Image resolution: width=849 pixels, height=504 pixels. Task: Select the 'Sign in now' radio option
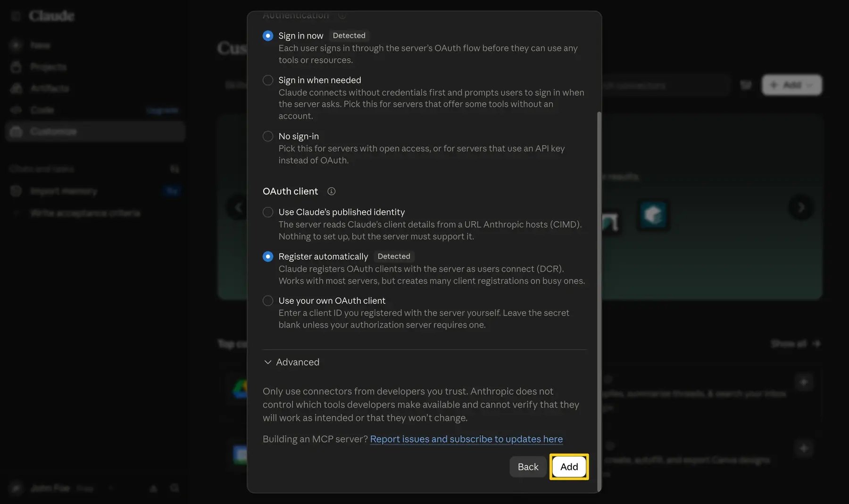[x=268, y=36]
